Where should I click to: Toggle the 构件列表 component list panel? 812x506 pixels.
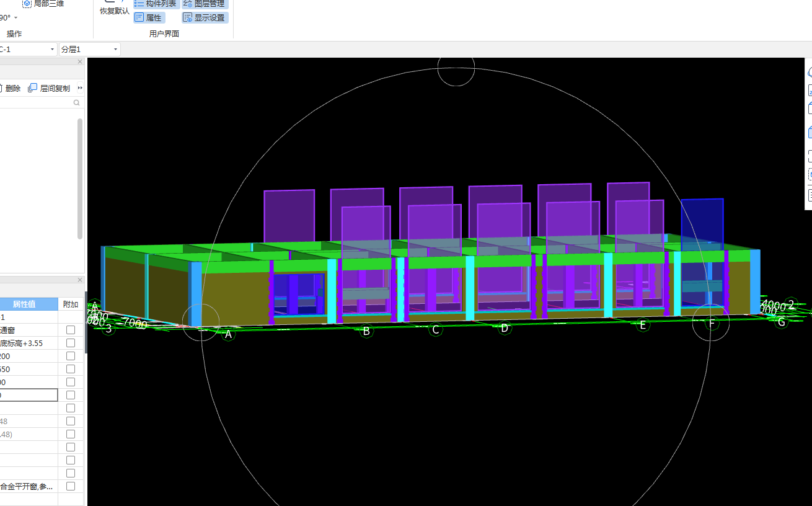[155, 4]
